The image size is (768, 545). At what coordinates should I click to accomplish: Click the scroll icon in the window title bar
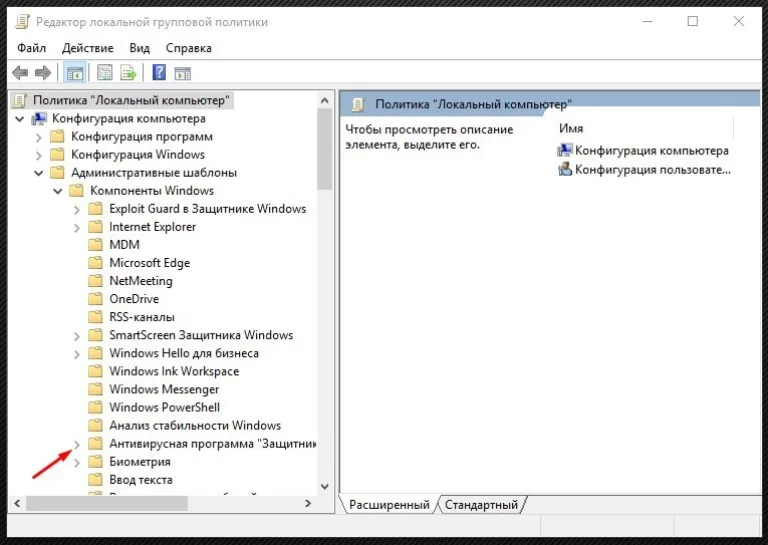[23, 22]
